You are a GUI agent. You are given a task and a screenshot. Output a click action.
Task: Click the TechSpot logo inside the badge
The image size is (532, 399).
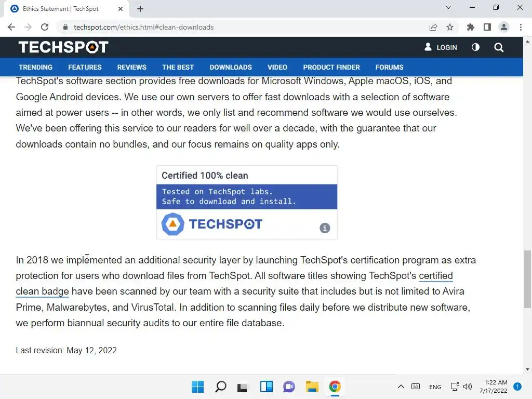tap(212, 224)
